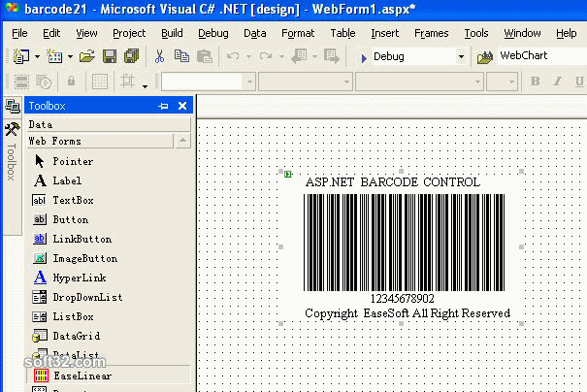Click the Save icon in toolbar
The image size is (587, 392).
(x=110, y=57)
